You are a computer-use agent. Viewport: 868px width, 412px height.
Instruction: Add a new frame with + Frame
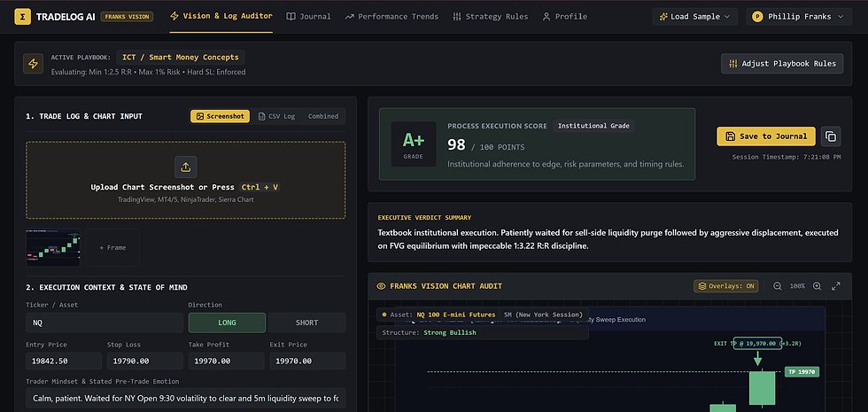coord(112,247)
